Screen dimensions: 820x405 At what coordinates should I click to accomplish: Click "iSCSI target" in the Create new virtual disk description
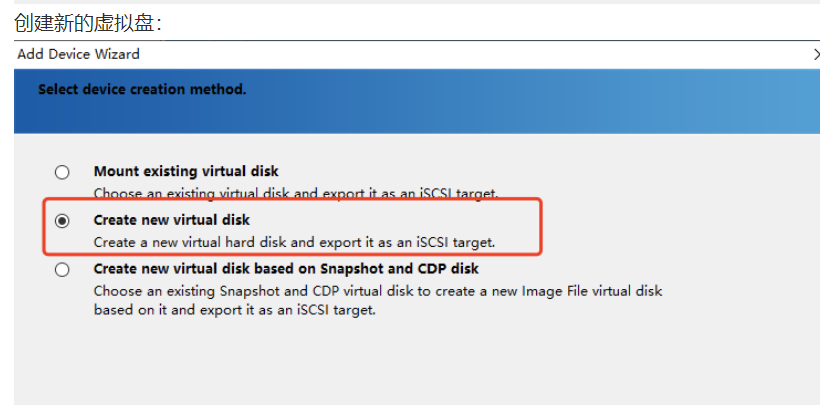pyautogui.click(x=455, y=242)
